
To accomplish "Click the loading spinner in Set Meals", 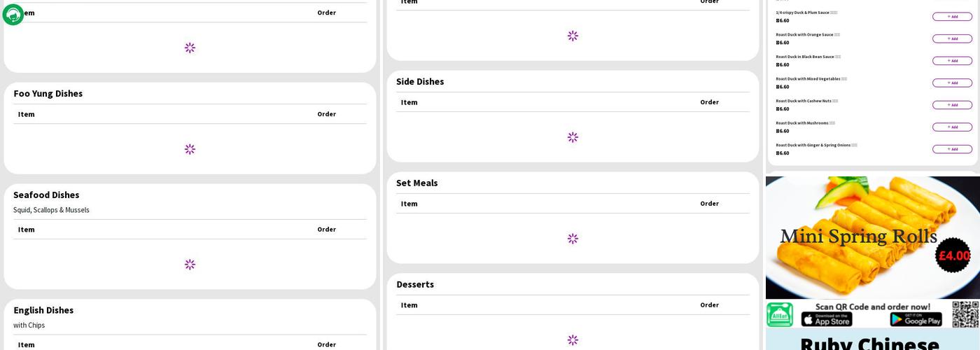I will 573,239.
